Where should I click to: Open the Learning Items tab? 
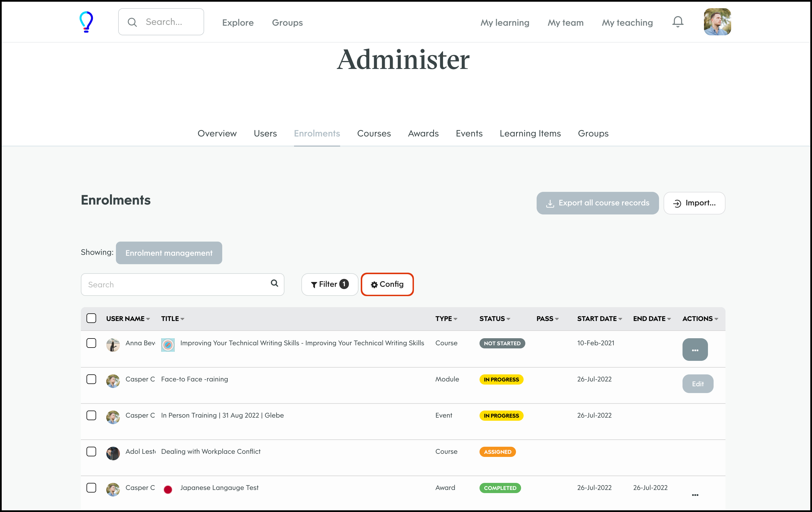530,133
